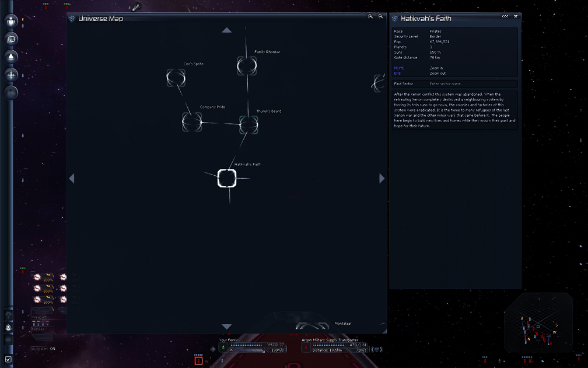
Task: Open the robot advisor sidebar icon
Action: point(8,328)
